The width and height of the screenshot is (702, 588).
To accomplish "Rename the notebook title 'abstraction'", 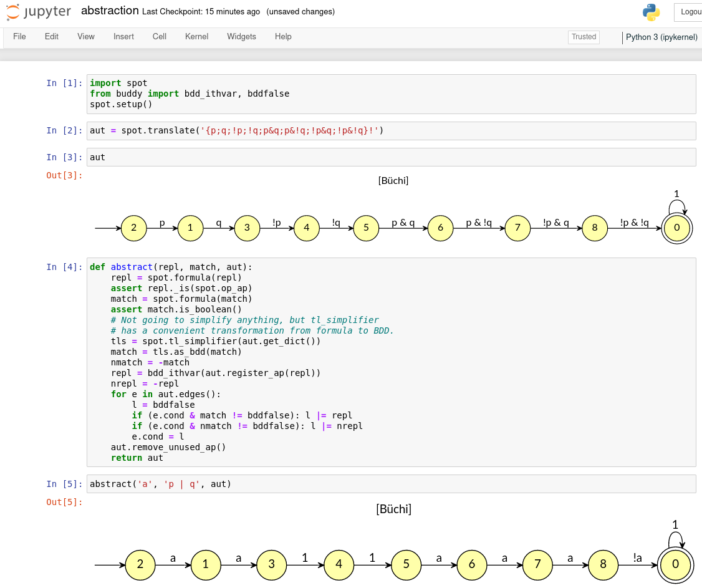I will pyautogui.click(x=110, y=11).
